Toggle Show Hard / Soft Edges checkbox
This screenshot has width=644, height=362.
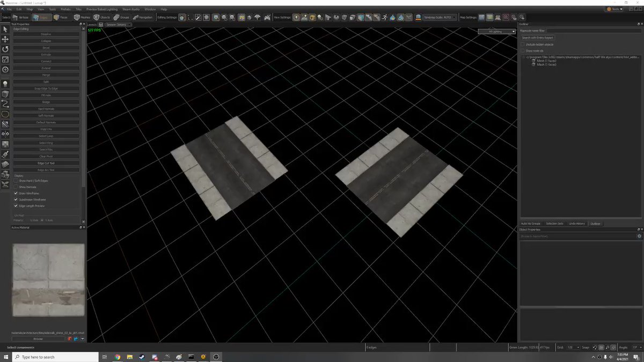16,181
